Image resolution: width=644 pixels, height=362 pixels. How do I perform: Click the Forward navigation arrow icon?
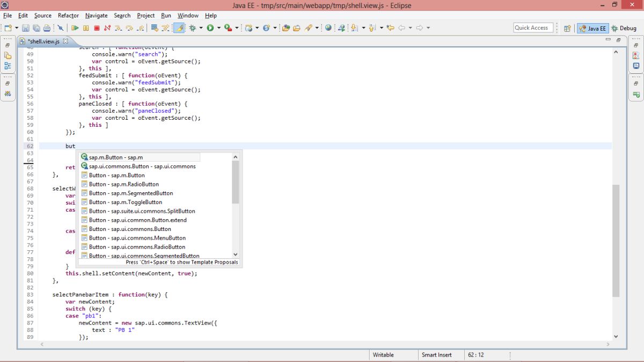click(420, 28)
